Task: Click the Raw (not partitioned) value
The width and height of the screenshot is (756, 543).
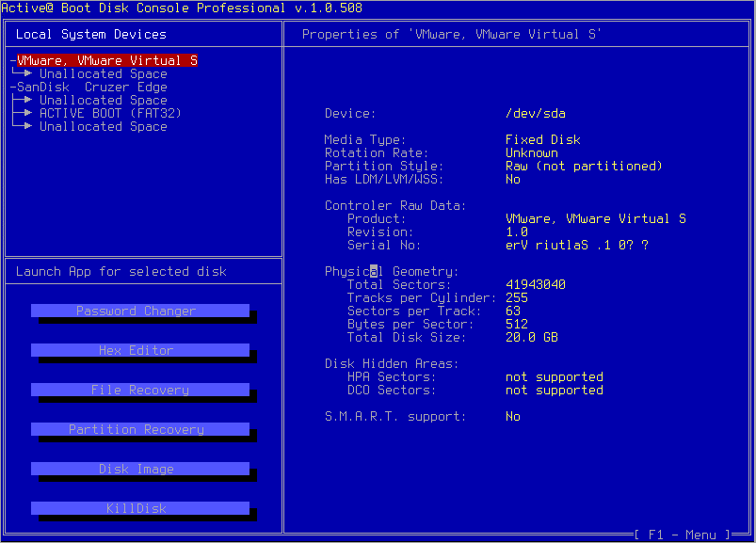Action: tap(585, 167)
